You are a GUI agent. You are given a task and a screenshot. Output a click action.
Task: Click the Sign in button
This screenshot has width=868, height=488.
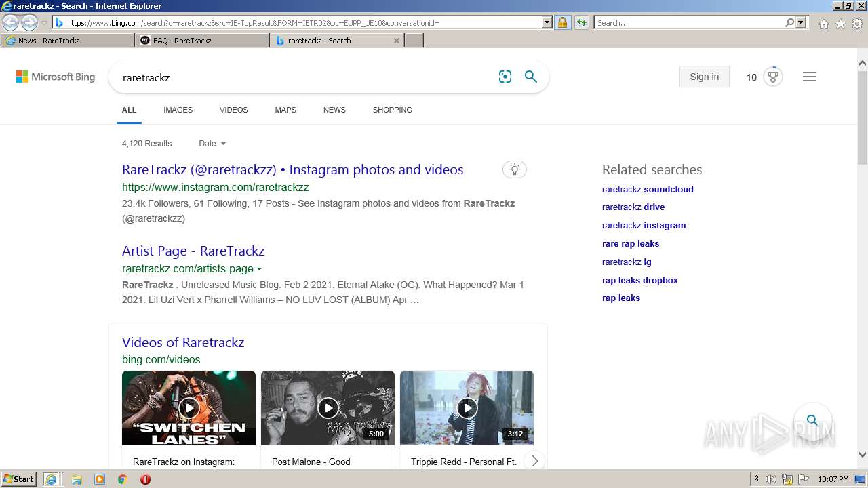pos(704,77)
